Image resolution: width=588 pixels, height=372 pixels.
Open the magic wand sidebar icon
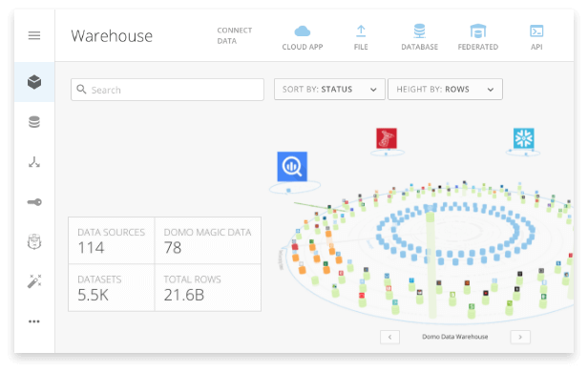tap(34, 281)
